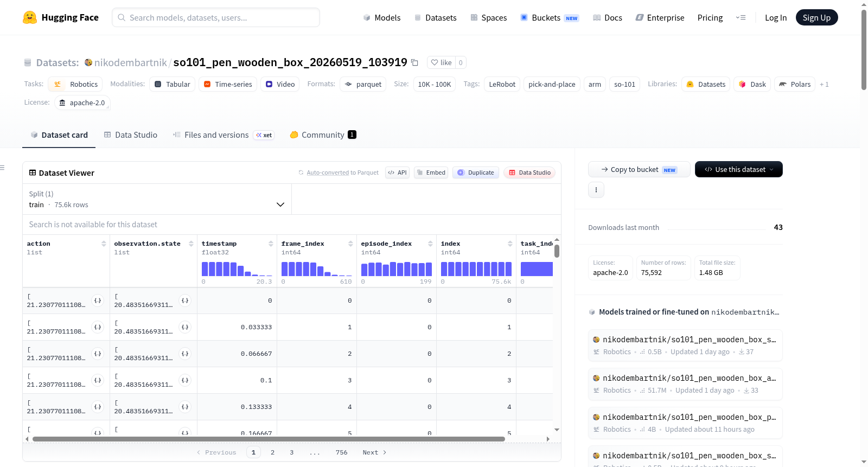868x467 pixels.
Task: Click the pick-and-place tag
Action: tap(552, 84)
